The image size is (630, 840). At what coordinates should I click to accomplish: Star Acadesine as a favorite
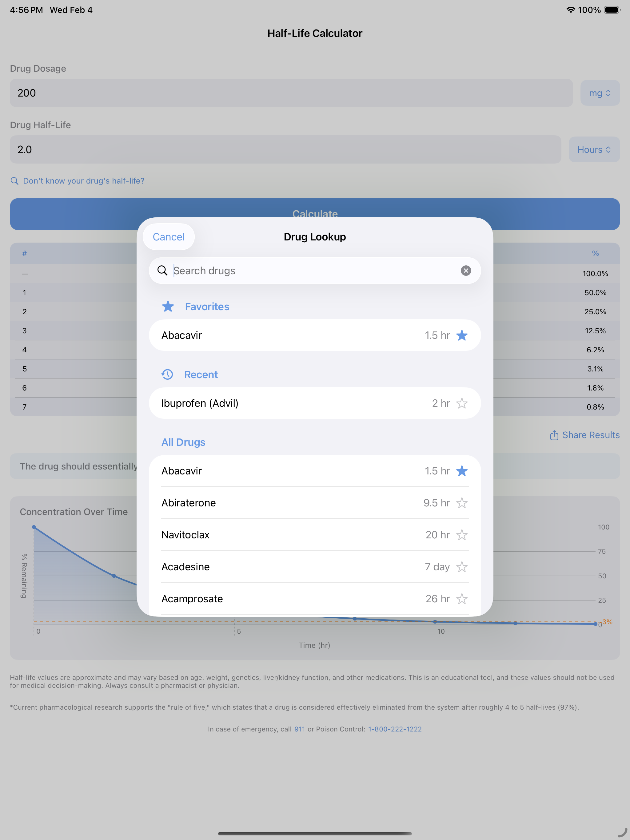462,567
